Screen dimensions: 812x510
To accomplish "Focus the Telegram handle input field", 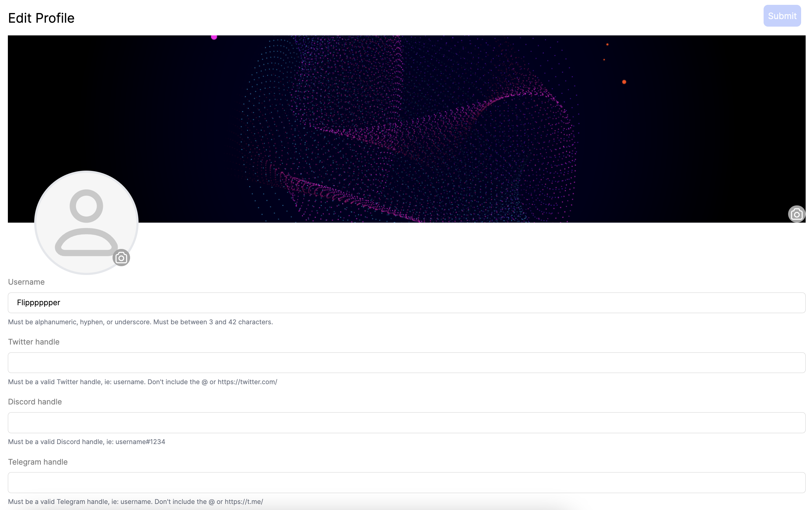I will coord(406,483).
